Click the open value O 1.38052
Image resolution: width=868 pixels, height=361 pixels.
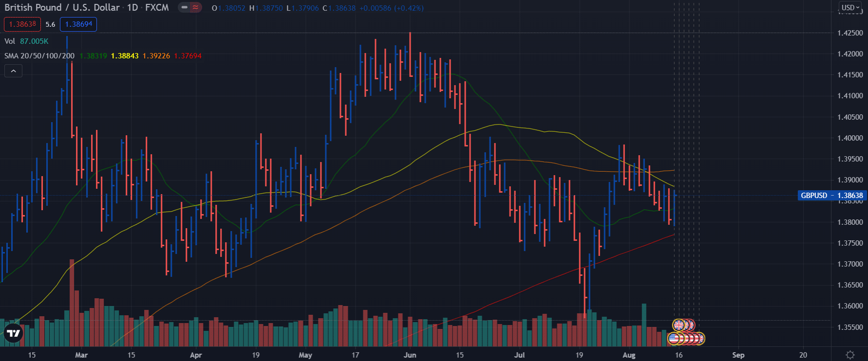coord(228,8)
